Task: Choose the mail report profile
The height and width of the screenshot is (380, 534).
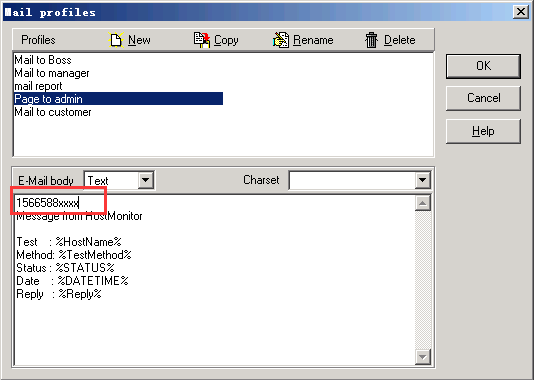Action: pyautogui.click(x=38, y=86)
